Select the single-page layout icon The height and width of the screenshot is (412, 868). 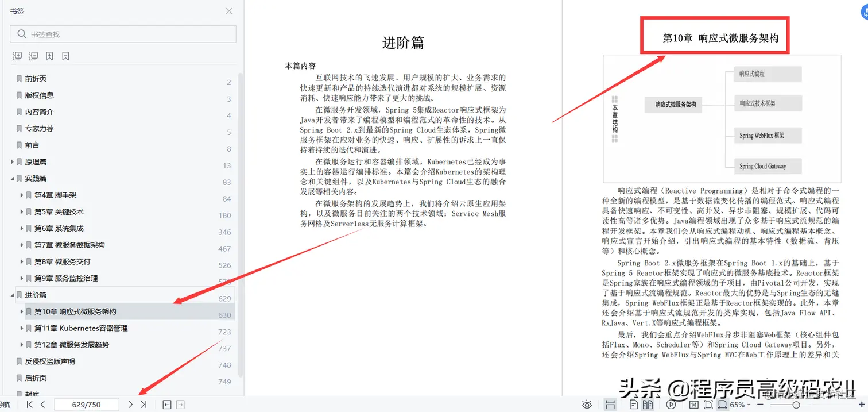point(634,405)
